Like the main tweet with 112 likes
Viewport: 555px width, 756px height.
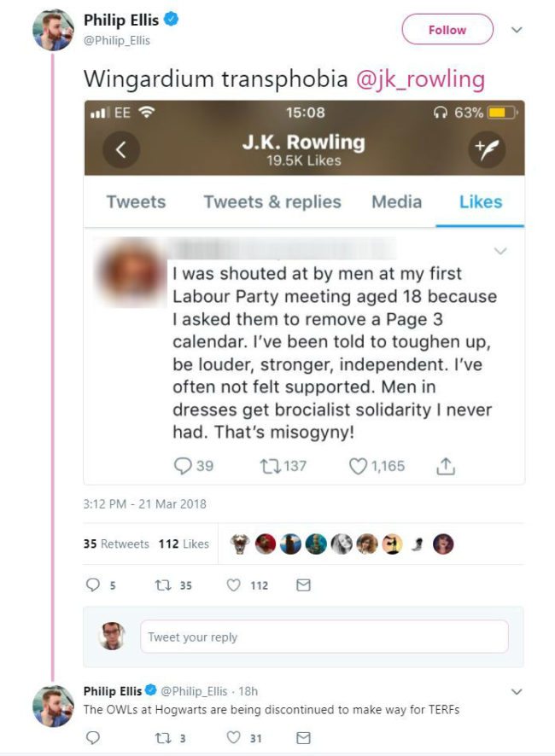233,585
